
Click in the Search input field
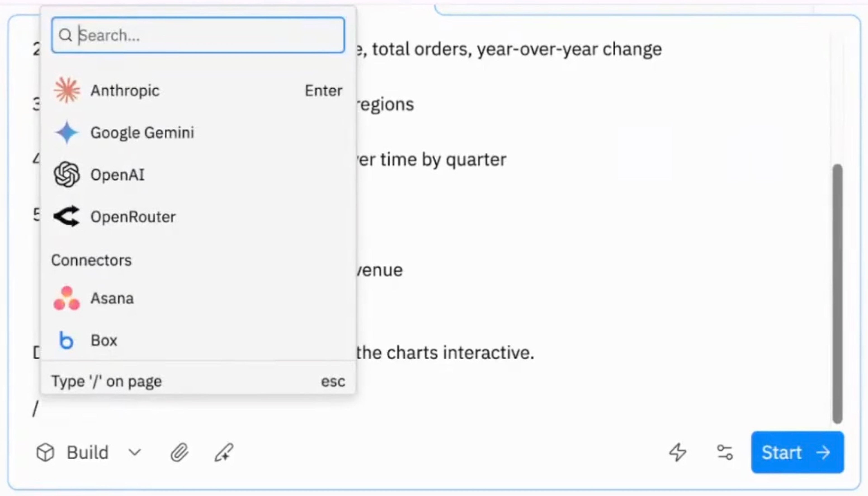204,35
